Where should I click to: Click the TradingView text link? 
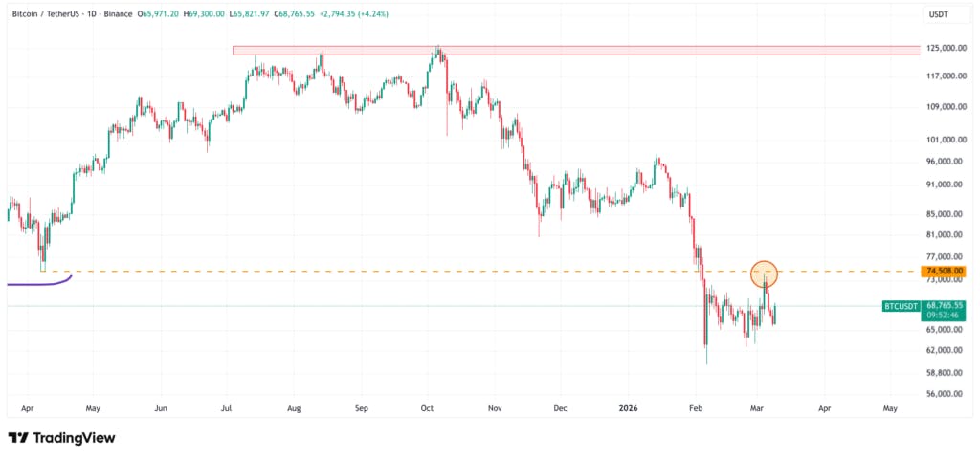74,437
